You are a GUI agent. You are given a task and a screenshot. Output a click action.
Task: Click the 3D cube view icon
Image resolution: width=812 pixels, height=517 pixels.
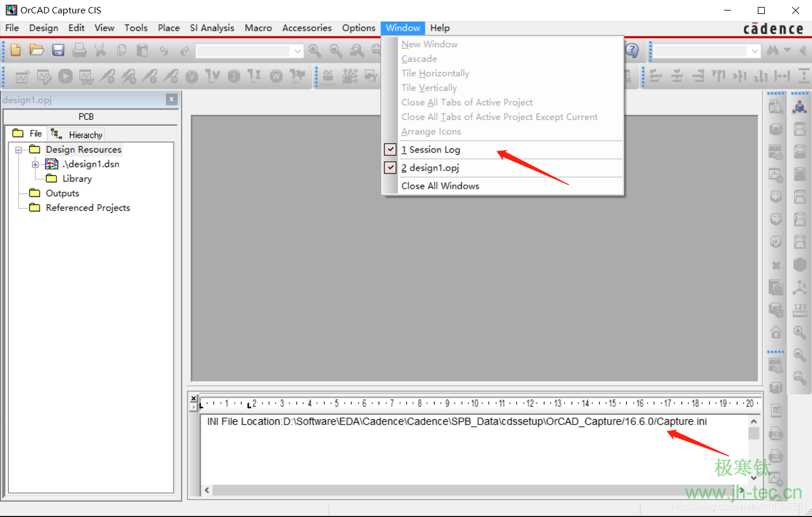(800, 107)
